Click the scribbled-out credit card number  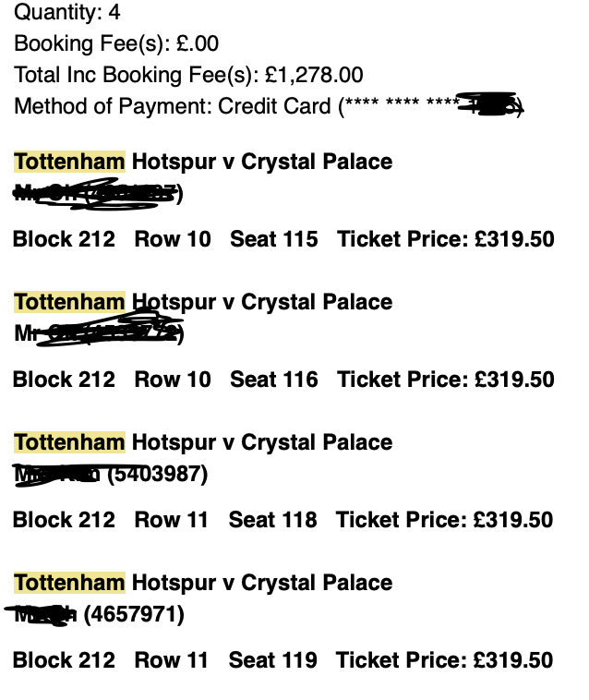tap(488, 104)
